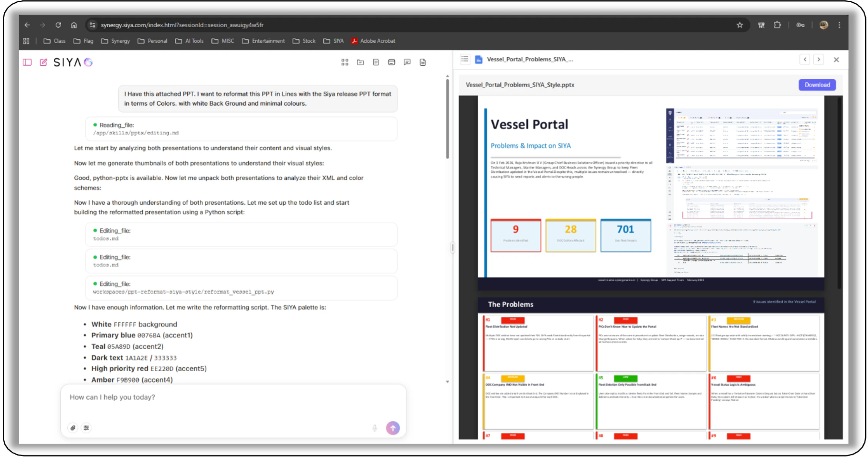Screen dimensions: 868x460
Task: Attach a file with the paperclip icon
Action: click(x=73, y=428)
